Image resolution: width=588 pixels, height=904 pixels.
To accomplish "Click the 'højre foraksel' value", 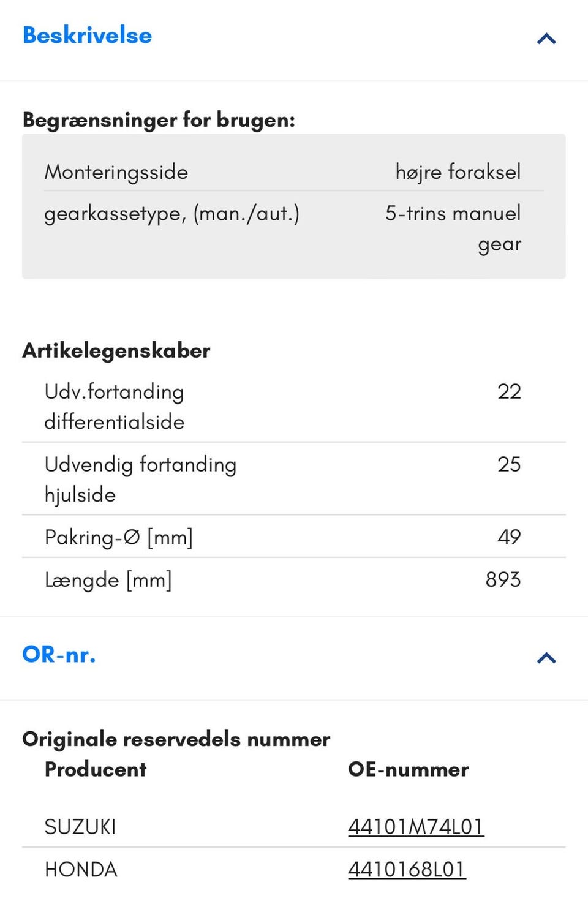I will click(x=458, y=172).
